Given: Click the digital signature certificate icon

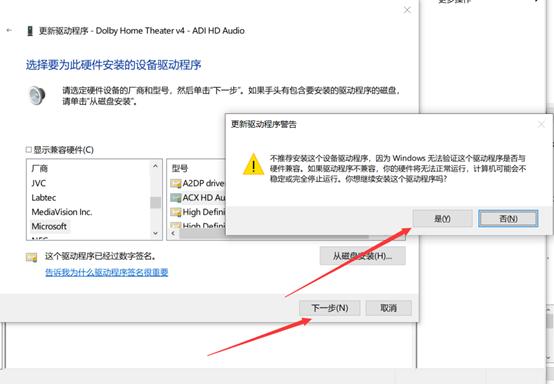Looking at the screenshot, I should (32, 257).
